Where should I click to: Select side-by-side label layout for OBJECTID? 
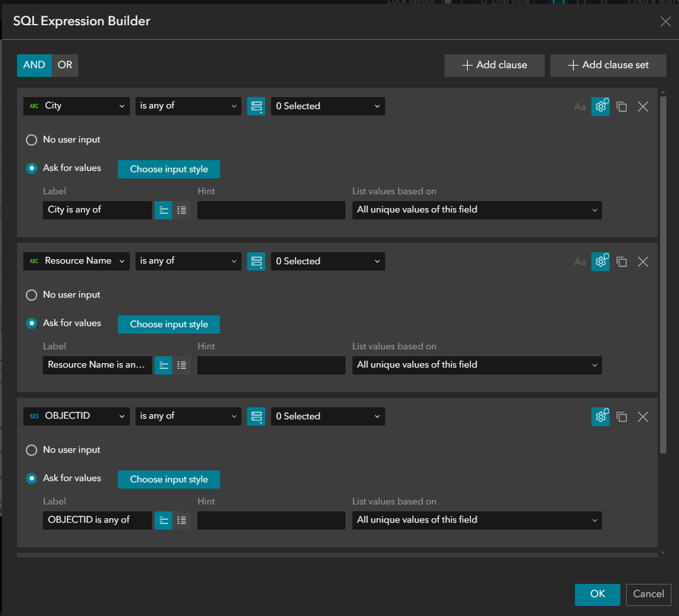tap(182, 520)
